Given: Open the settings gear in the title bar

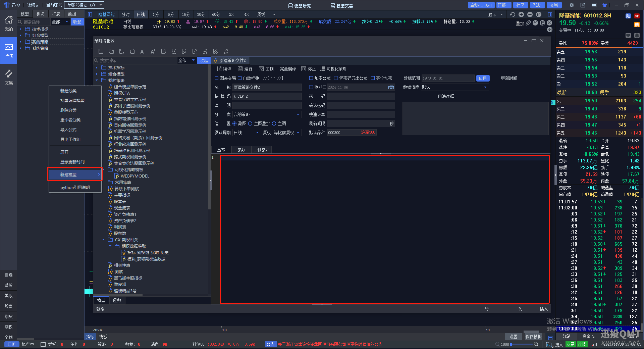Looking at the screenshot, I should click(x=572, y=5).
